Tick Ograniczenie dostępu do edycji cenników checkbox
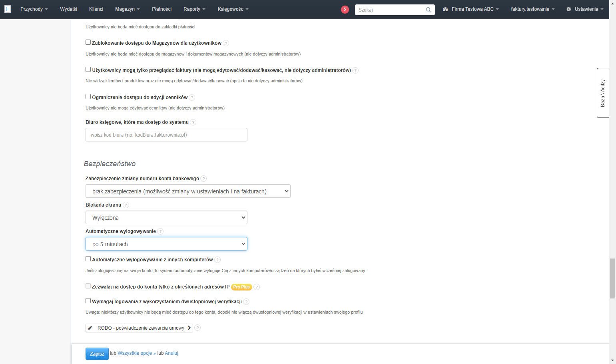This screenshot has height=364, width=616. pos(88,97)
